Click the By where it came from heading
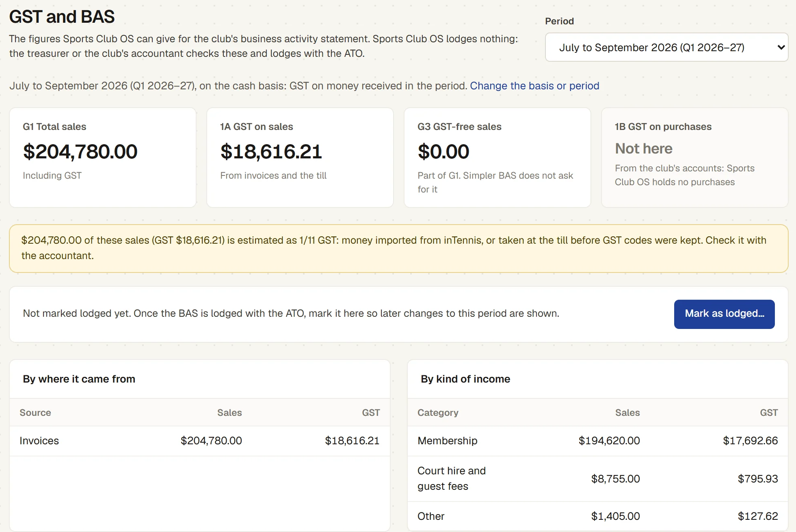Image resolution: width=796 pixels, height=532 pixels. (79, 379)
